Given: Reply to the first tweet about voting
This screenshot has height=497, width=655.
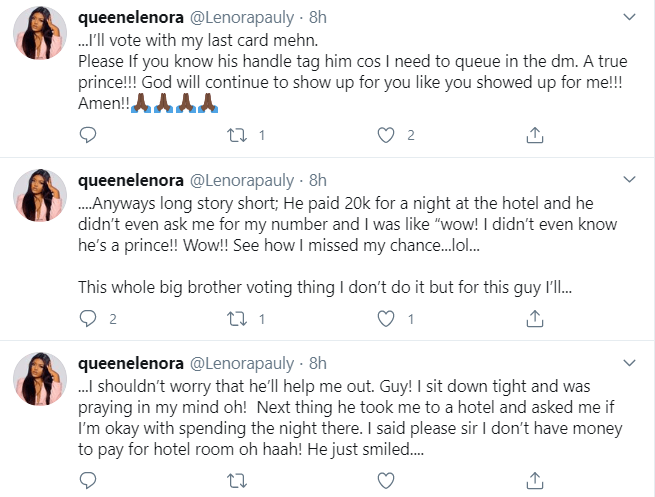Looking at the screenshot, I should point(87,134).
